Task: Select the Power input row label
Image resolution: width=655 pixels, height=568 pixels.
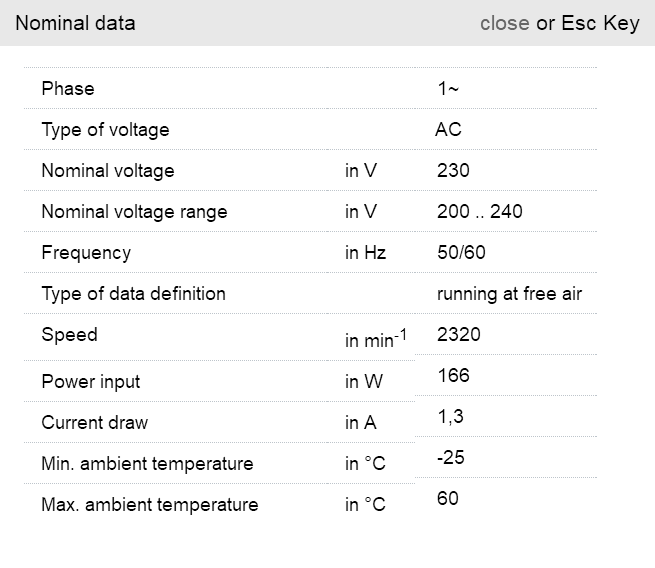Action: [91, 382]
